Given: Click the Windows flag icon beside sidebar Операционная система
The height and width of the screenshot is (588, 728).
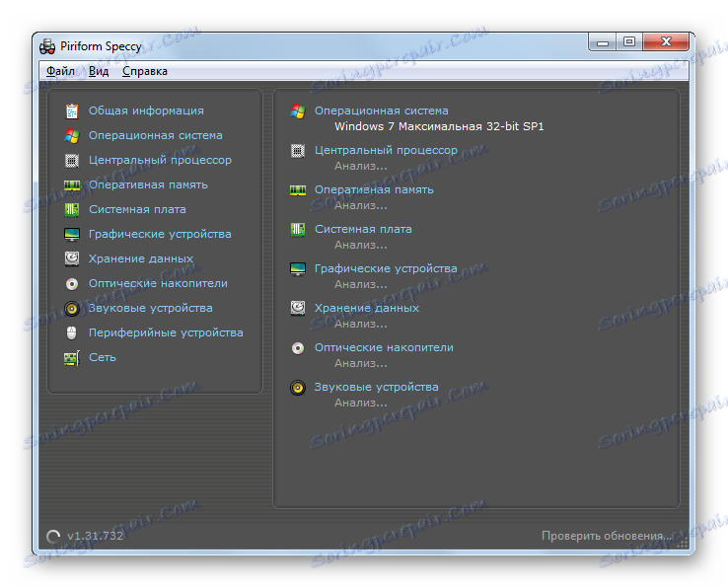Looking at the screenshot, I should [x=72, y=135].
